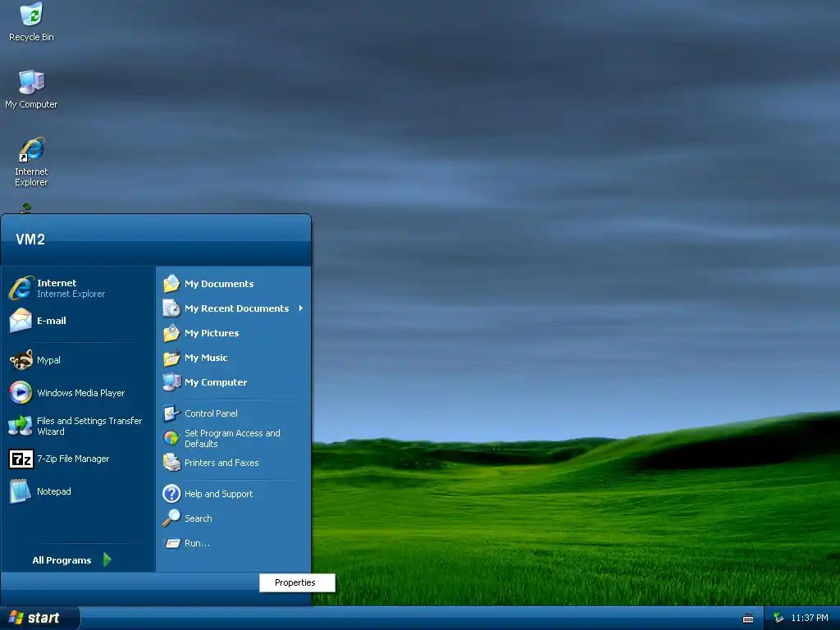
Task: Click the VM2 user name header
Action: [30, 240]
